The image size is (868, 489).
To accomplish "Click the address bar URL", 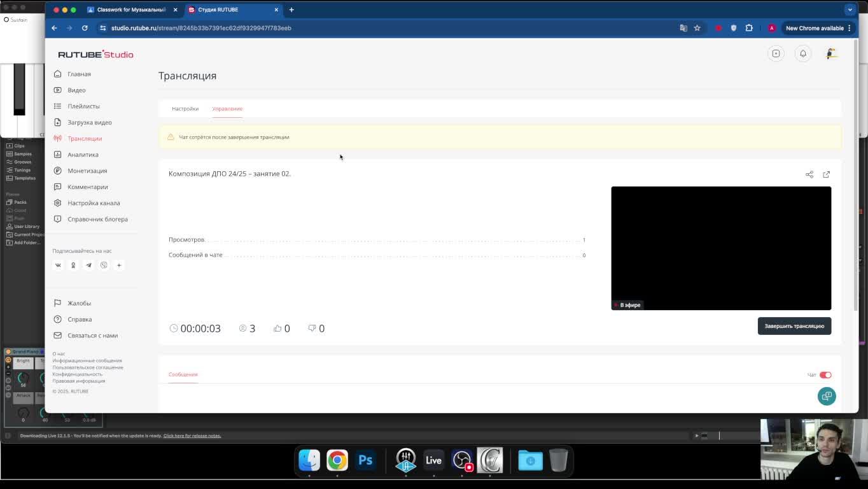I will 201,28.
